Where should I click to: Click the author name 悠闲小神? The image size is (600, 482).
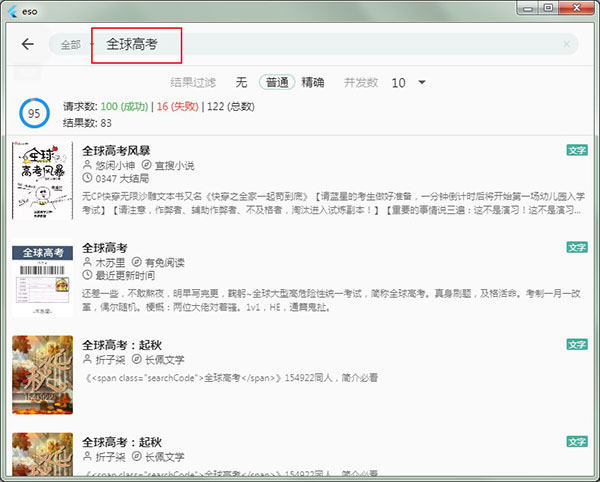[x=115, y=165]
